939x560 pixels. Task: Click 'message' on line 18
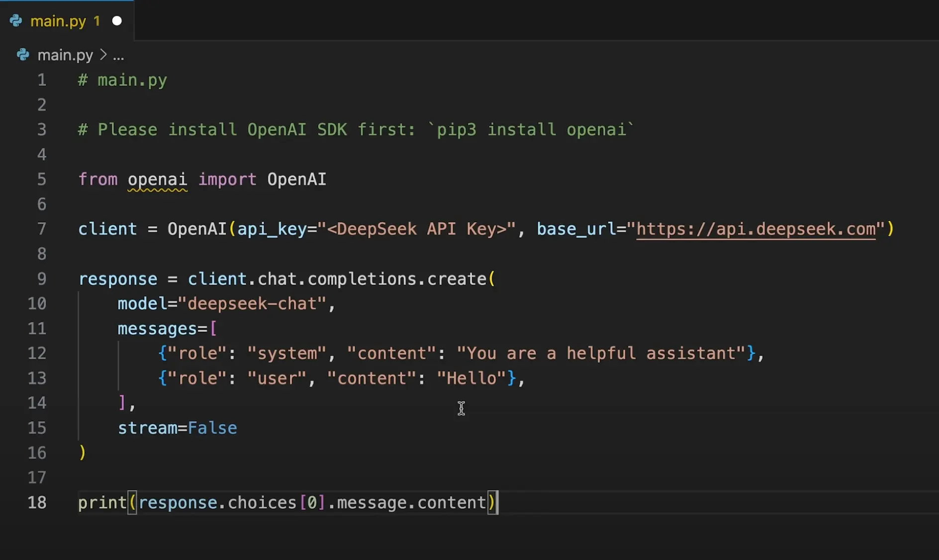(372, 503)
